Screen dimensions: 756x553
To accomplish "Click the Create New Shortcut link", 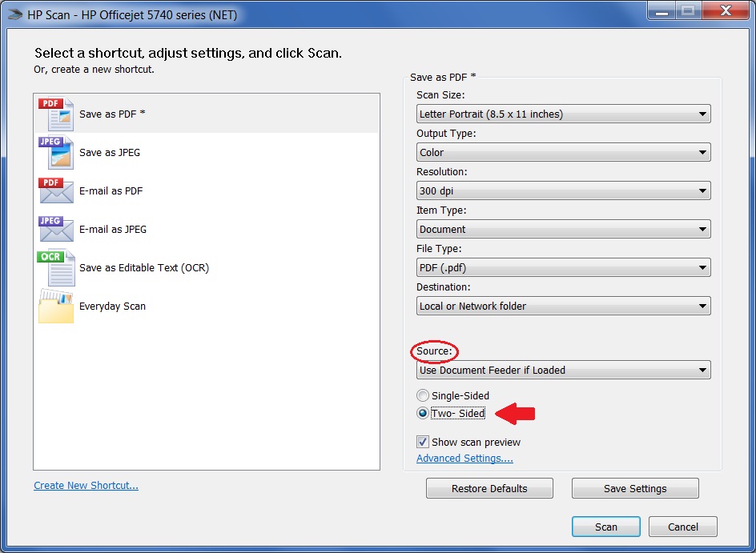I will click(x=86, y=485).
